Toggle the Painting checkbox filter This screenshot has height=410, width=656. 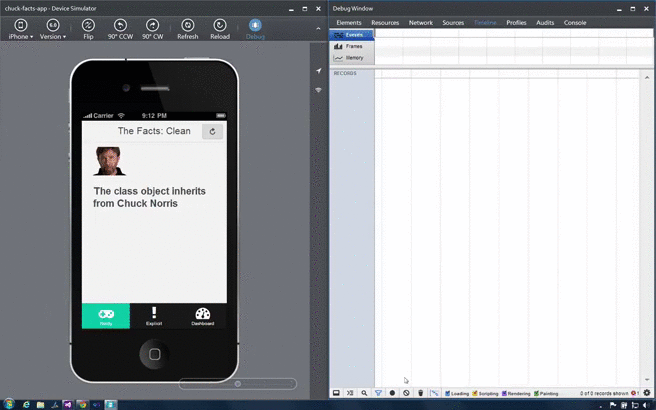click(536, 393)
